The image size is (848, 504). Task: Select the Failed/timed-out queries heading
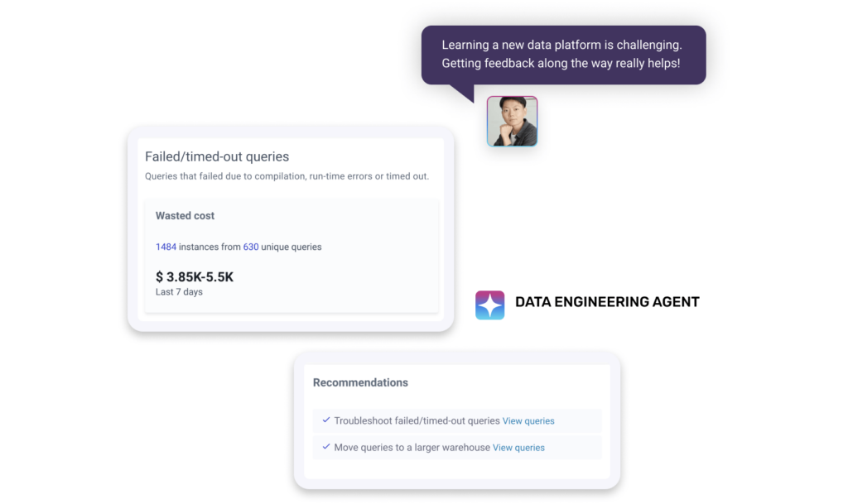click(x=217, y=156)
